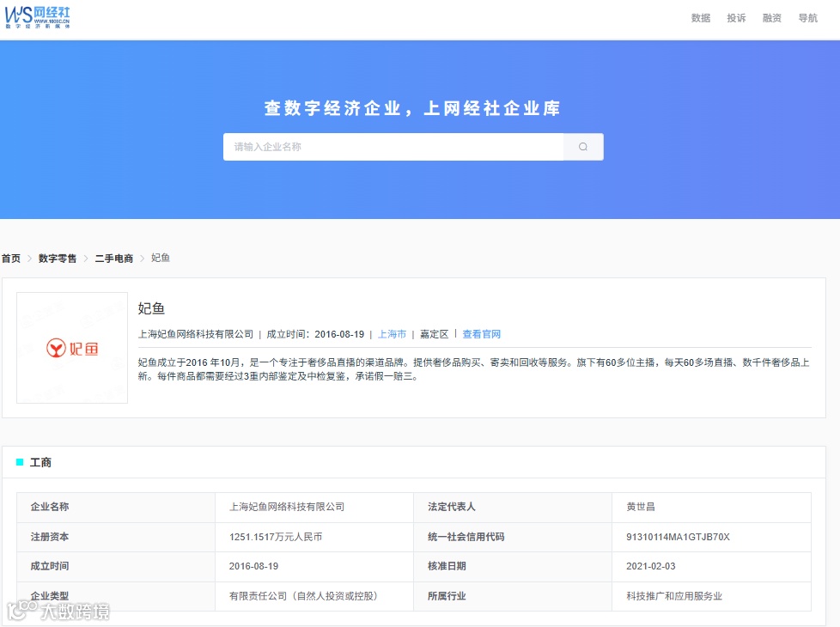This screenshot has height=627, width=840.
Task: Select the company description paragraph
Action: click(473, 369)
